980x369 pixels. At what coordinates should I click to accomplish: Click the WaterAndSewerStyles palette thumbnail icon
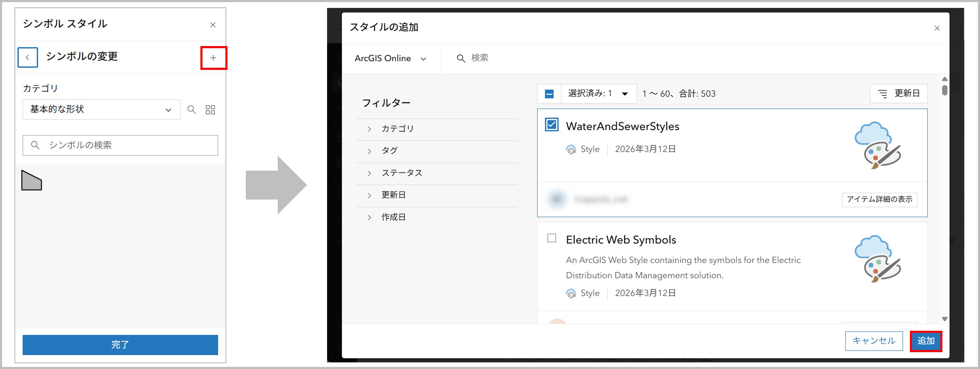[x=877, y=145]
